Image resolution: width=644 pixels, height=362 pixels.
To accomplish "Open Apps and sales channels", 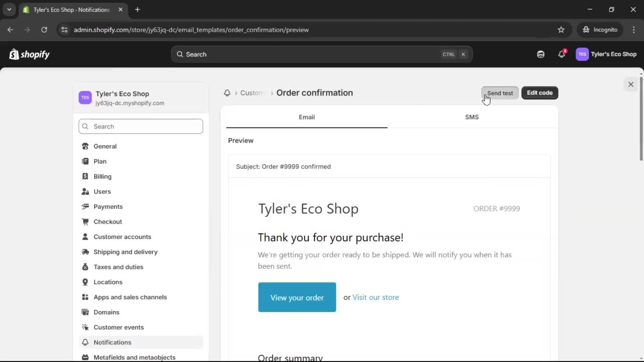I will [x=130, y=297].
